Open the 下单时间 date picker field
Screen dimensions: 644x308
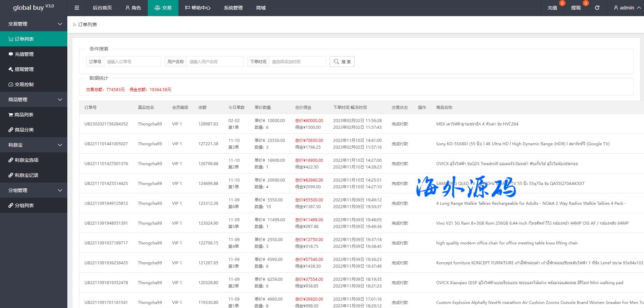(297, 62)
